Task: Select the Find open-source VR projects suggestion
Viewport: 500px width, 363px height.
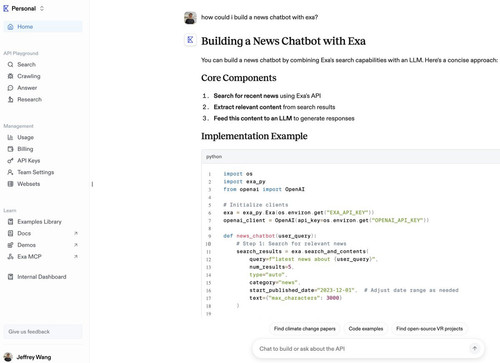Action: pyautogui.click(x=429, y=329)
